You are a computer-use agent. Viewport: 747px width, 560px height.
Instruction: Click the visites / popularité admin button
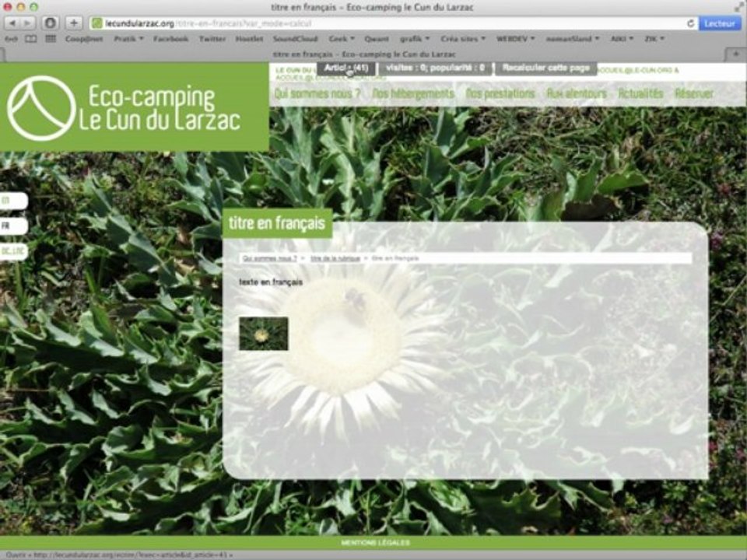tap(435, 68)
